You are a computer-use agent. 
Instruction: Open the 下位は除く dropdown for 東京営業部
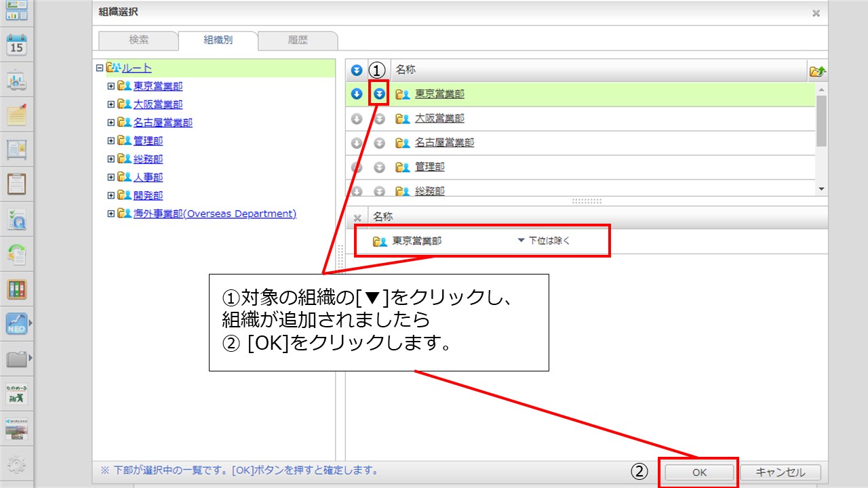coord(544,241)
